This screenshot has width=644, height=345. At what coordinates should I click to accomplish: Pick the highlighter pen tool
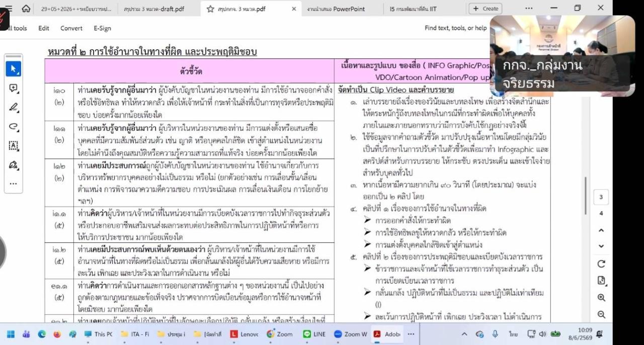[x=14, y=107]
